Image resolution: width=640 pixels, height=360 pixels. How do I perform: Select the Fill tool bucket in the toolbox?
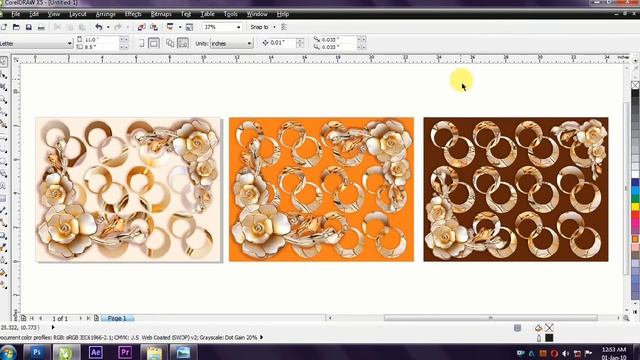pyautogui.click(x=3, y=273)
